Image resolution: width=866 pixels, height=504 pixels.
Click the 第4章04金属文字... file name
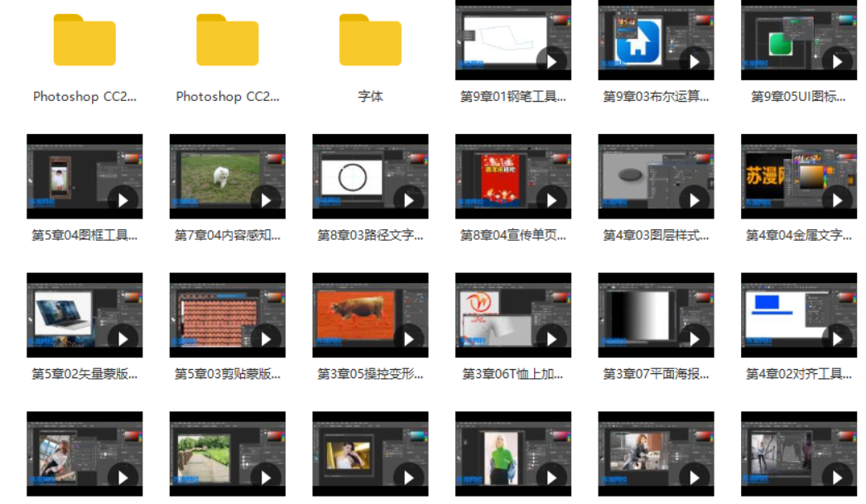(799, 235)
